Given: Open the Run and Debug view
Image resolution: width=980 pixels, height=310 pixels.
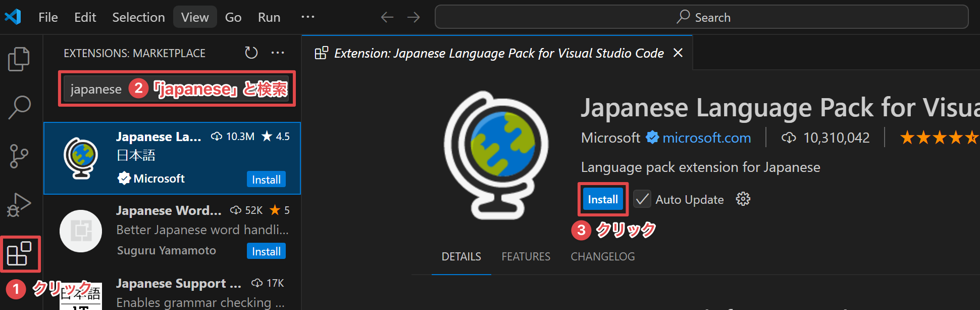Looking at the screenshot, I should click(x=19, y=204).
